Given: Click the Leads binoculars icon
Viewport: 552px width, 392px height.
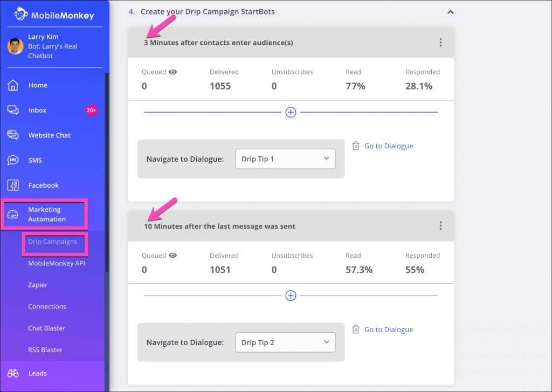Looking at the screenshot, I should (13, 373).
